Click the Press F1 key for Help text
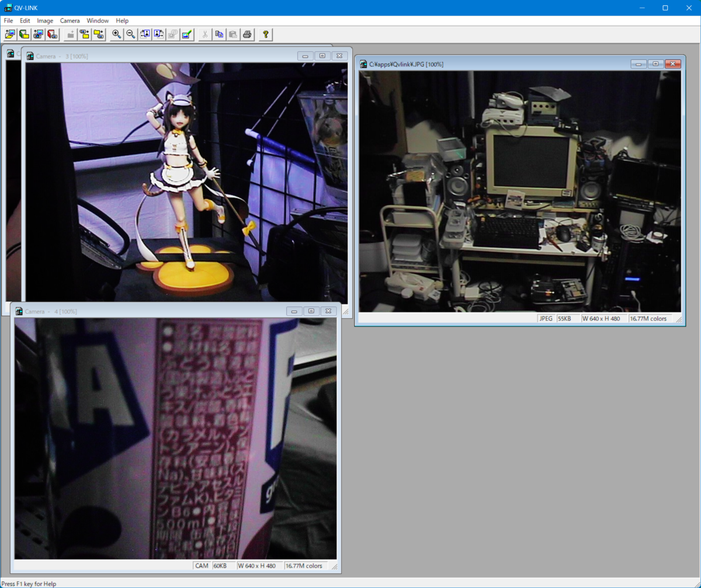The image size is (701, 588). click(x=29, y=583)
